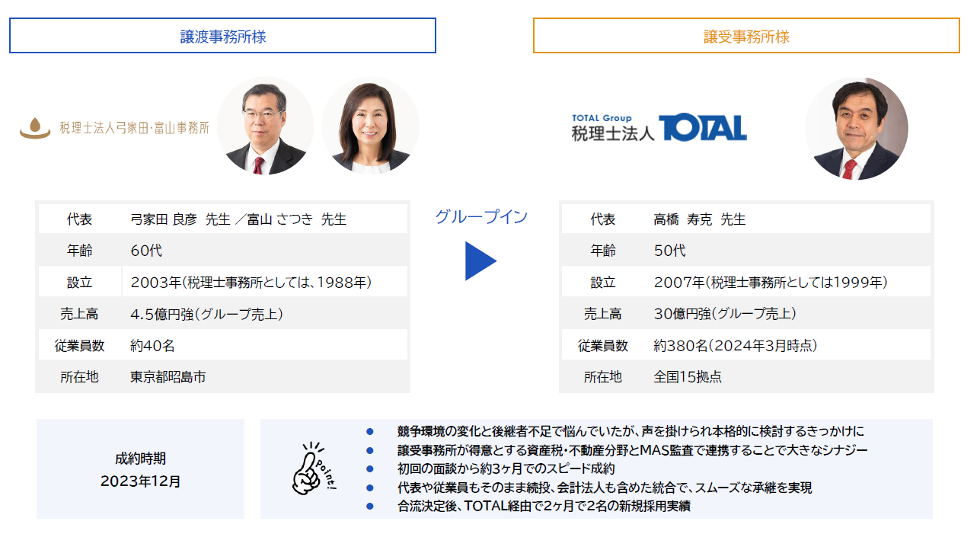This screenshot has width=980, height=534.
Task: Select the name 弓家田 良彦 先生 ／富山 さつき 先生
Action: click(238, 219)
